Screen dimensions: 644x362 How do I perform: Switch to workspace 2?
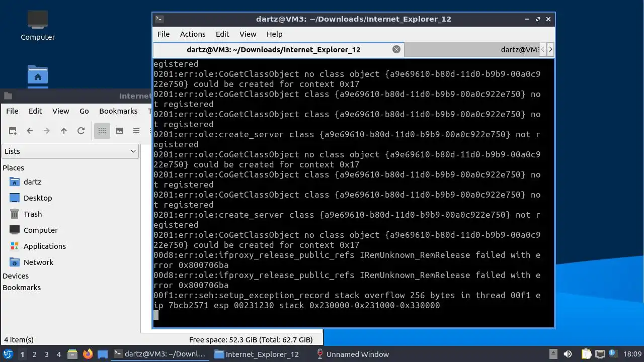click(34, 354)
